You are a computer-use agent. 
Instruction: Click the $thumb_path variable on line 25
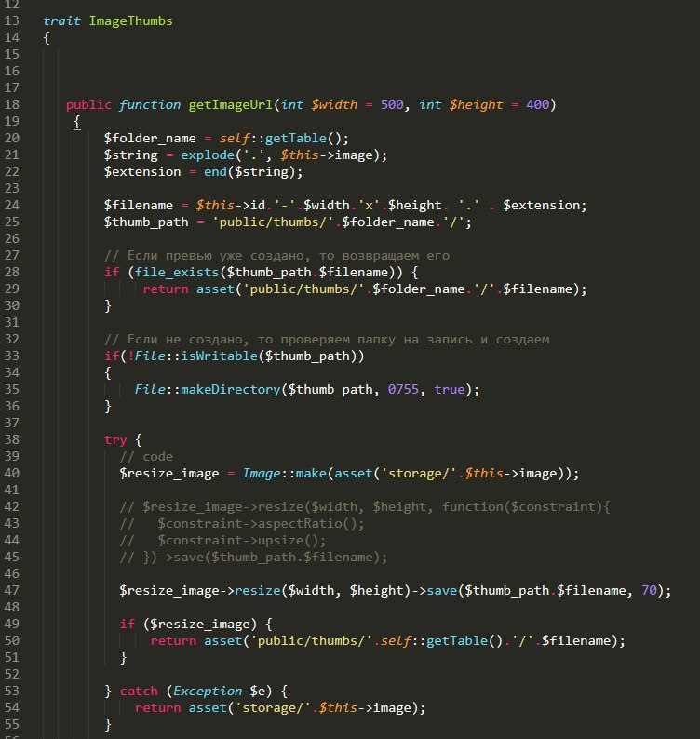coord(146,222)
